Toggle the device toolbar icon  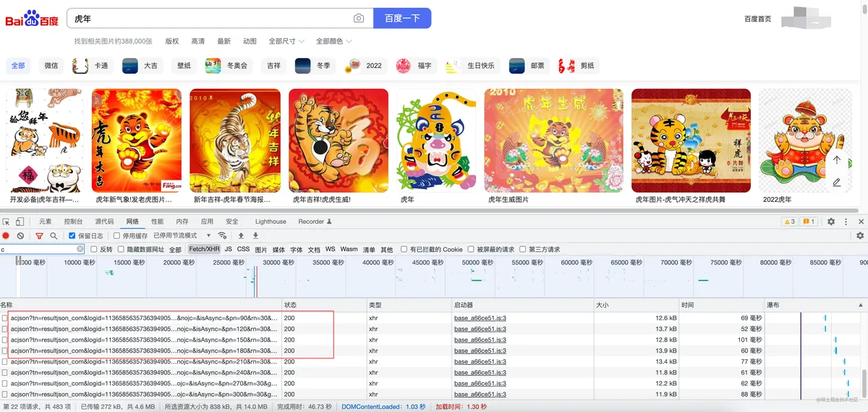(x=20, y=222)
